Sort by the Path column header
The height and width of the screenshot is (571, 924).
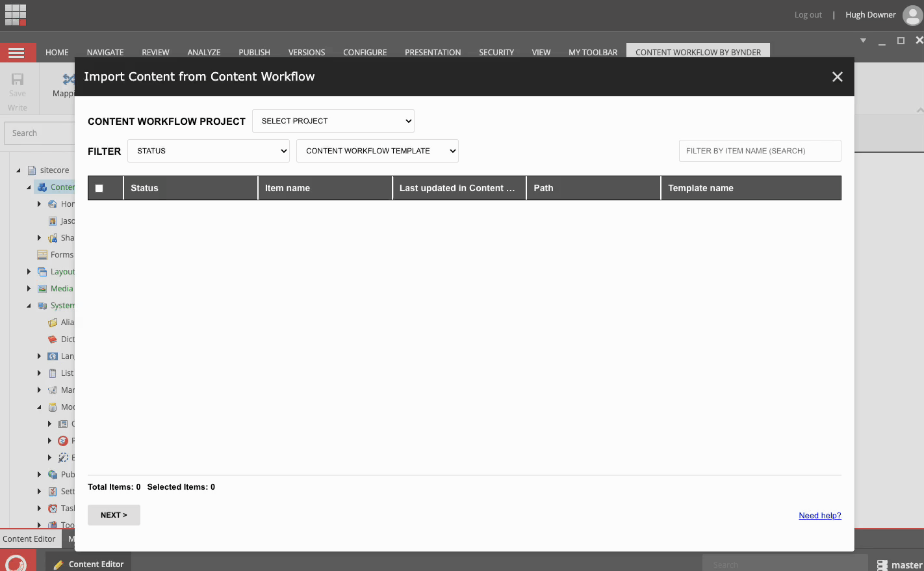[593, 188]
